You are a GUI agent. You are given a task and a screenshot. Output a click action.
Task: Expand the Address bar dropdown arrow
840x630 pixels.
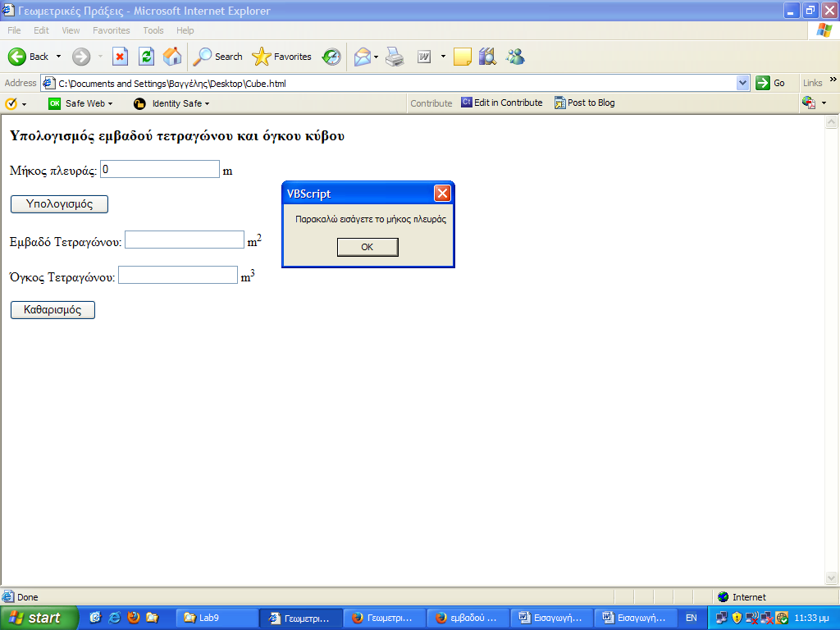pos(743,83)
